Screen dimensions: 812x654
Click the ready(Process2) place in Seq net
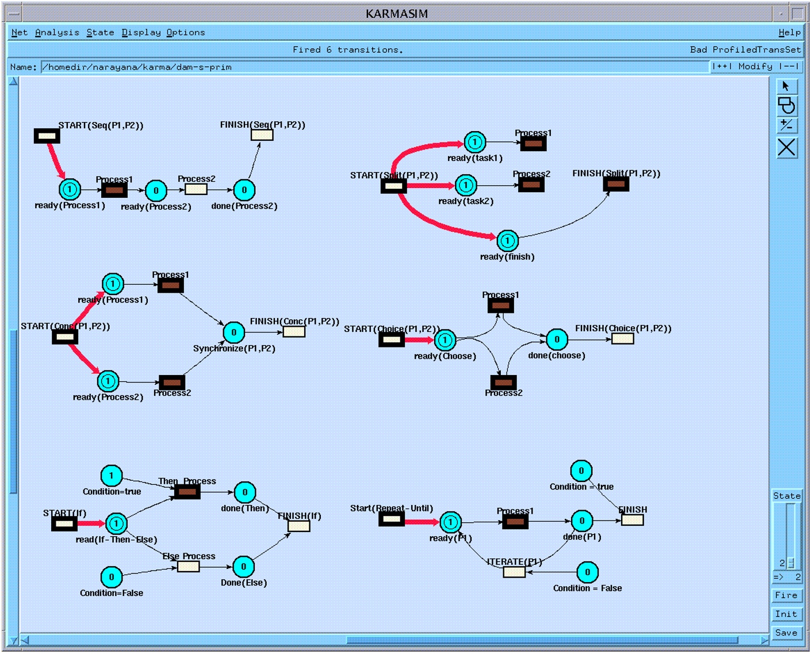156,191
